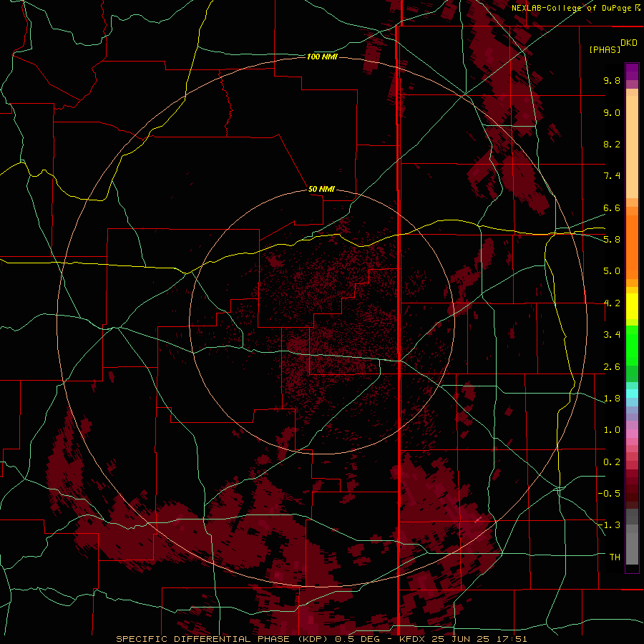Click the 100 NMI range ring label
644x644 pixels.
coord(322,57)
